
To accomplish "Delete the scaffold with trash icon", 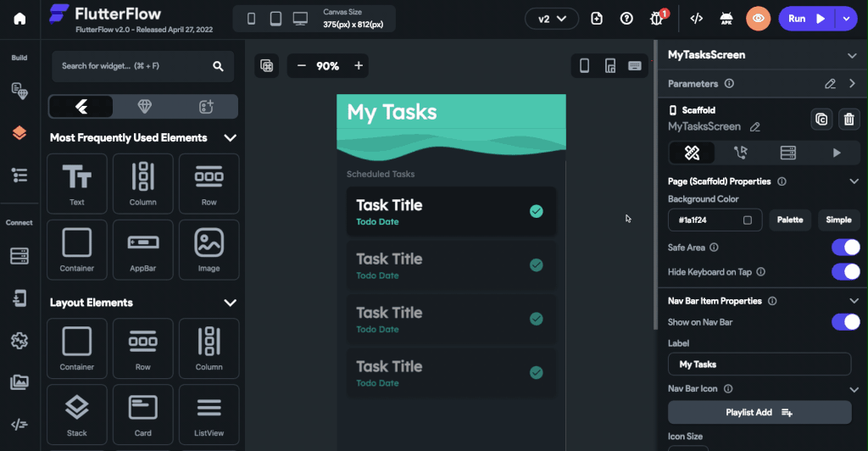I will [849, 120].
